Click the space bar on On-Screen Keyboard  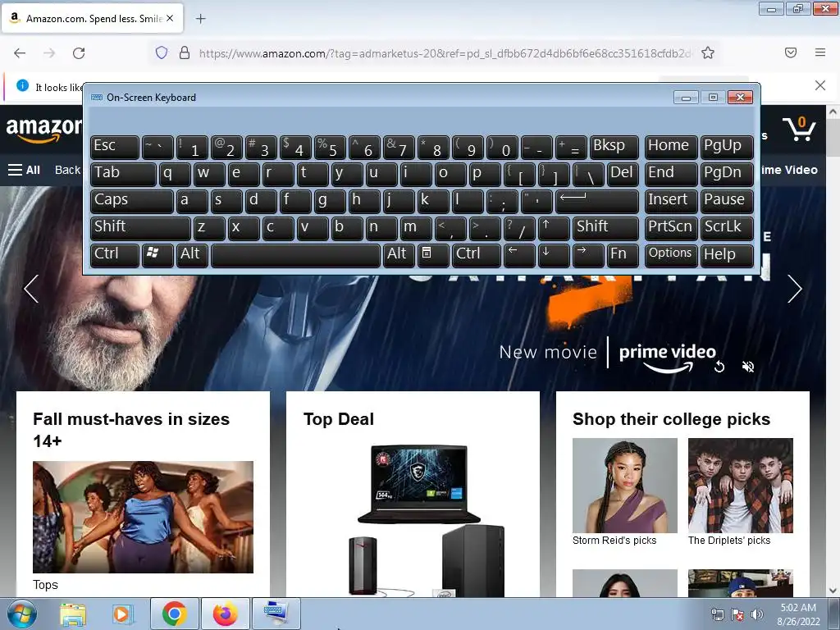(x=295, y=255)
